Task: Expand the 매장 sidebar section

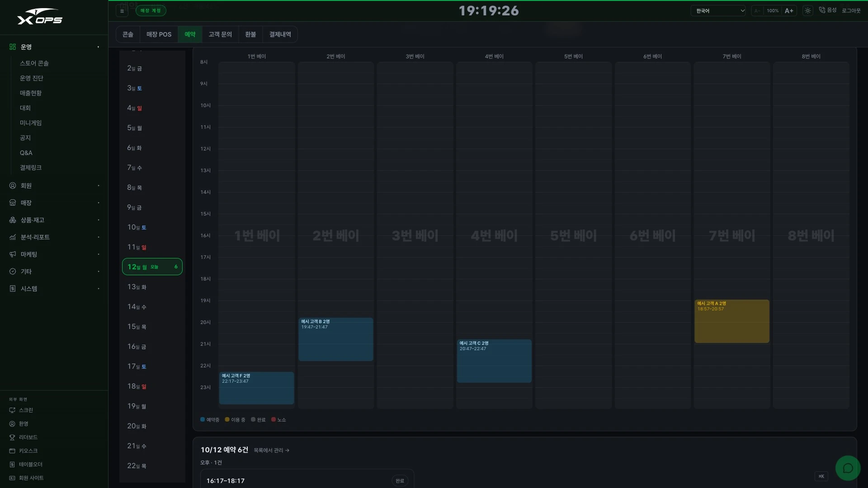Action: click(x=54, y=203)
